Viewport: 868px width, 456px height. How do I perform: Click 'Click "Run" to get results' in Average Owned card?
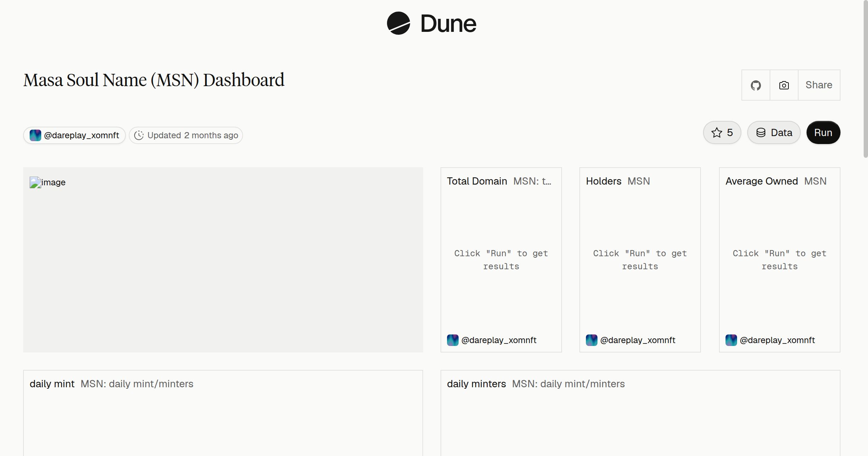(779, 260)
